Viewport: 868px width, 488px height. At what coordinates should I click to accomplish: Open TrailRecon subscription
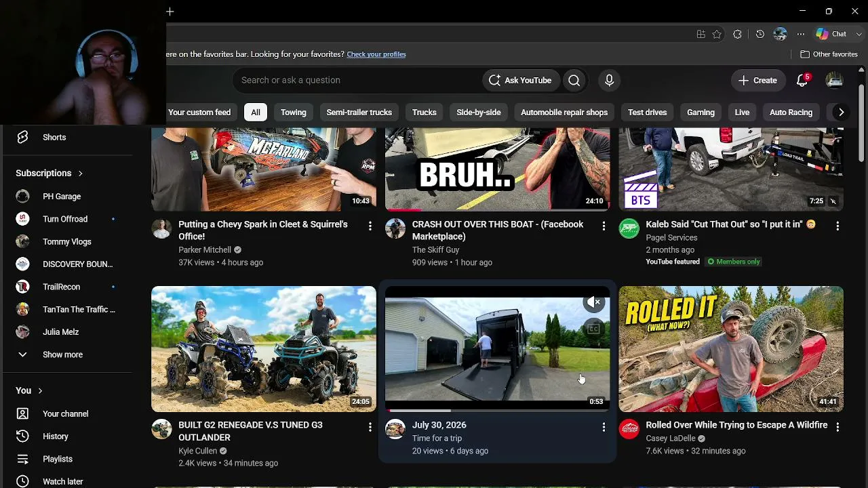[x=62, y=287]
